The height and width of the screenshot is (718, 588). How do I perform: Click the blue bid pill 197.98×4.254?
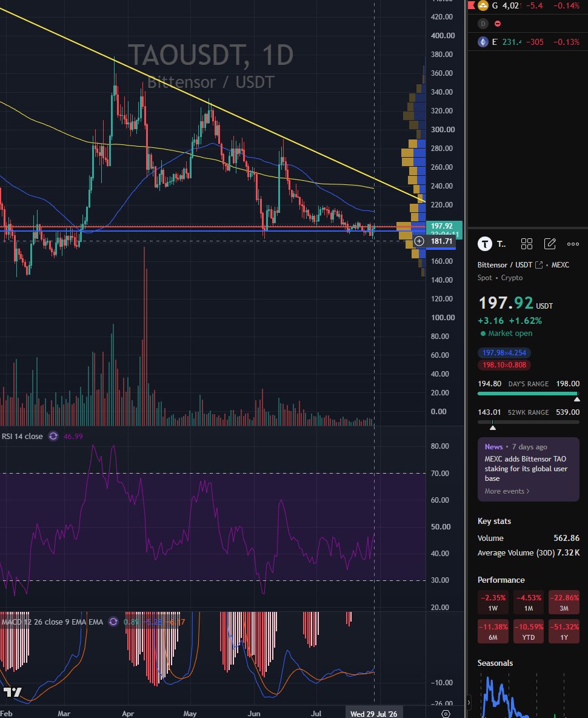505,352
